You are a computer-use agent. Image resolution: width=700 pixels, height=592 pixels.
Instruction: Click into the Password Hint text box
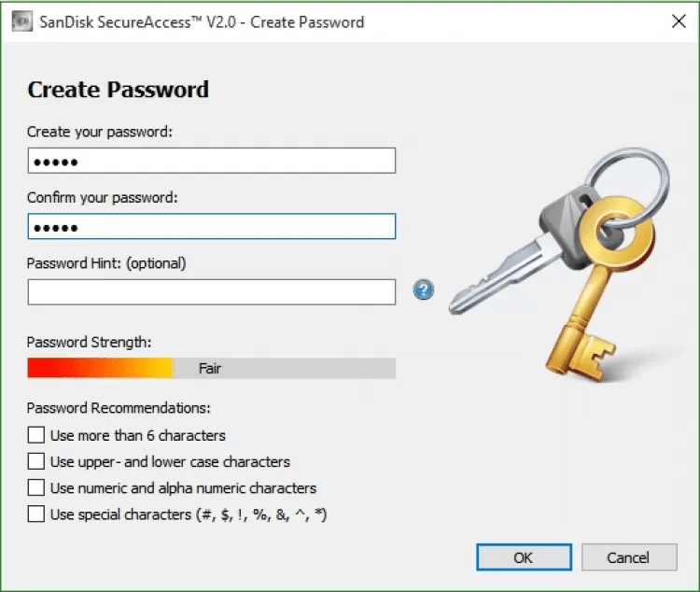pyautogui.click(x=211, y=292)
